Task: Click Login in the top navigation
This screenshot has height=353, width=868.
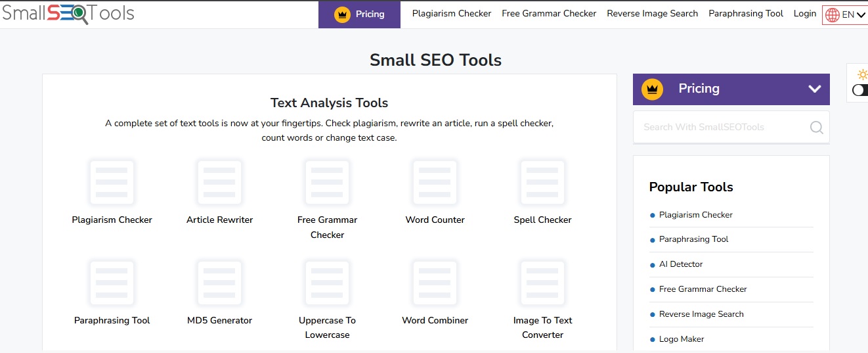Action: (x=805, y=13)
